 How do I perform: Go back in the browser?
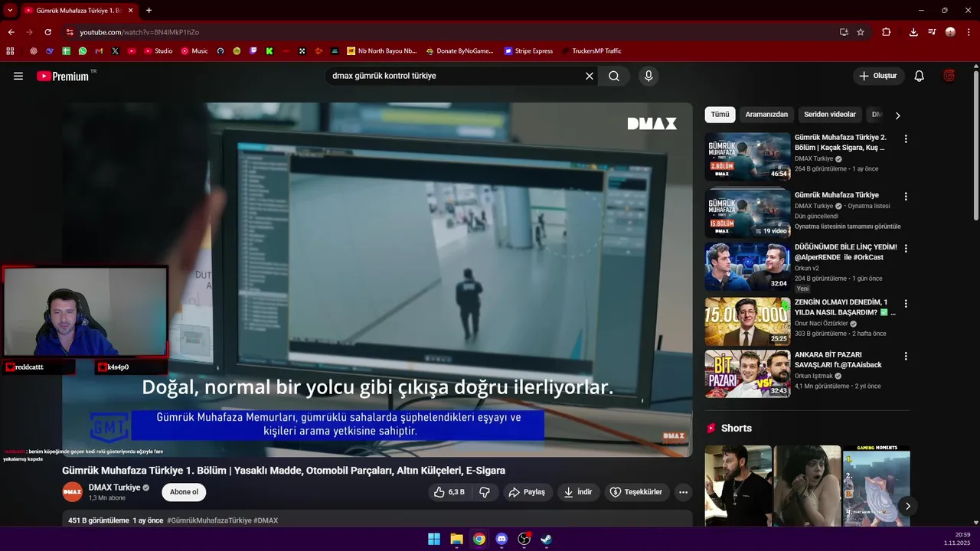tap(11, 32)
